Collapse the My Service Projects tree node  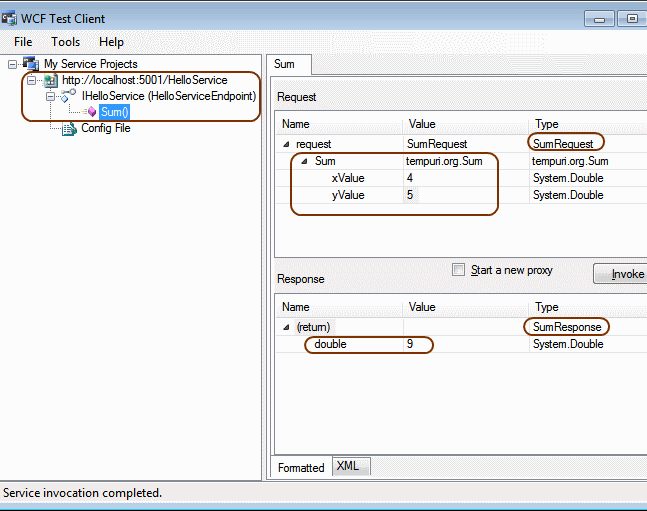pos(13,64)
